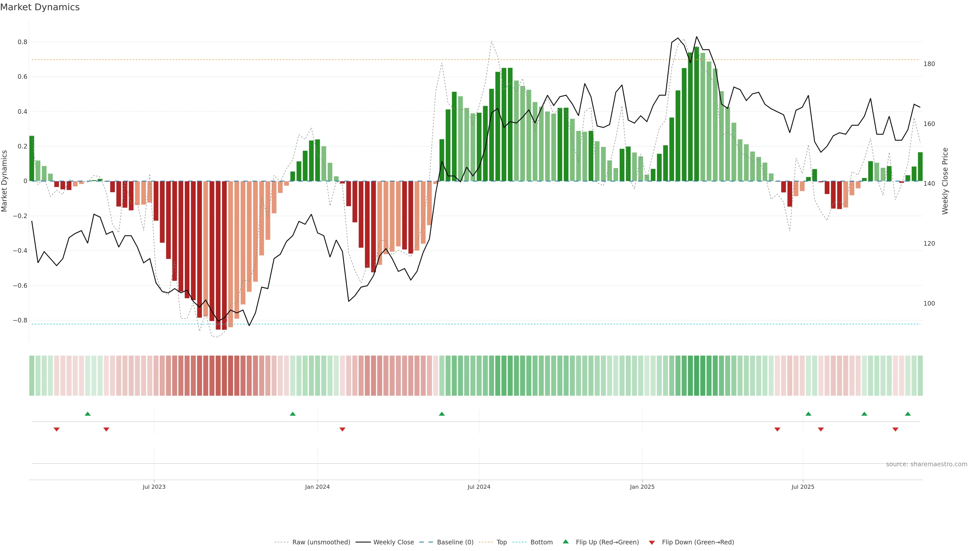
Task: Toggle the Weekly Close legend entry
Action: 393,542
